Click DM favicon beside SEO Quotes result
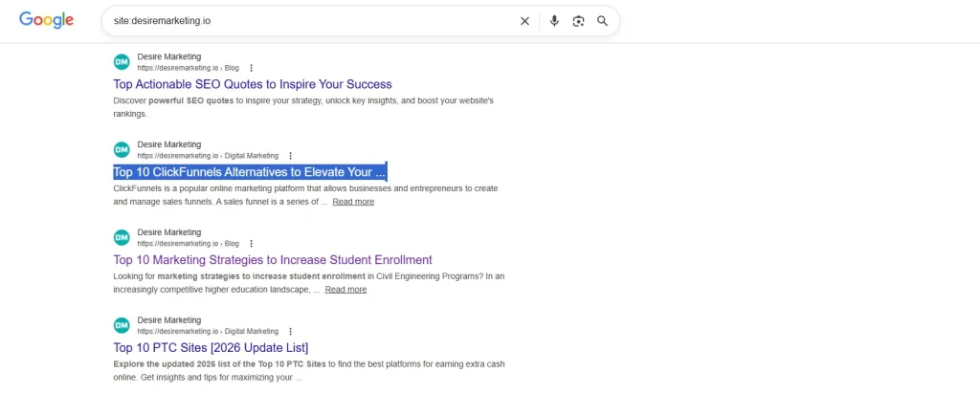This screenshot has width=980, height=394. 122,62
